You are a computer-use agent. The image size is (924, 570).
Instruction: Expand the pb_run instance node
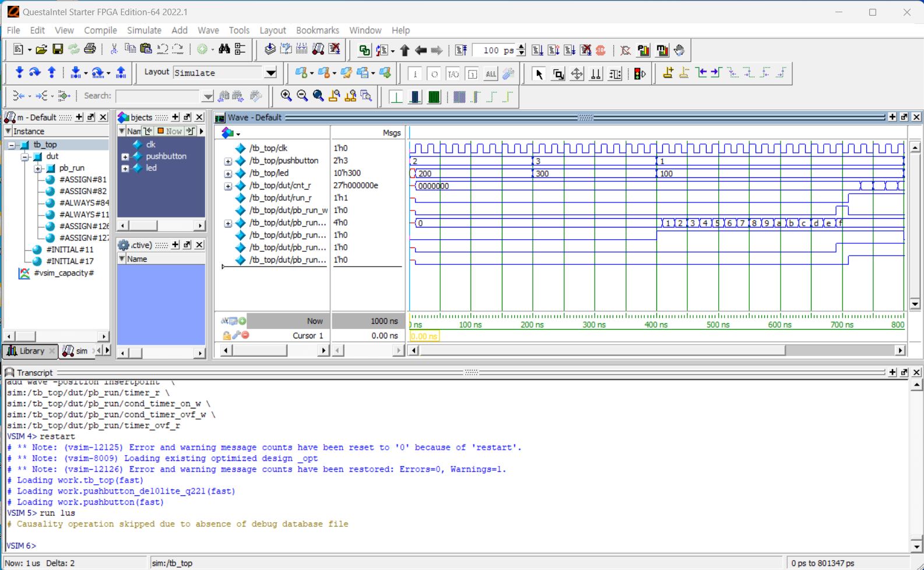38,169
